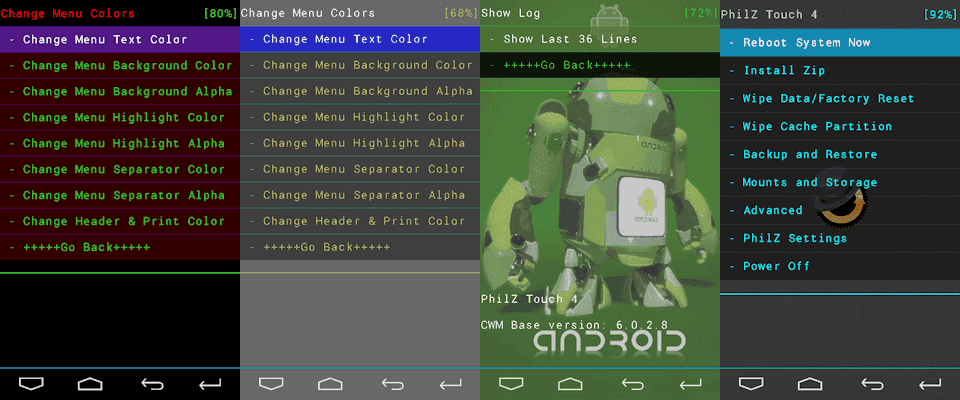Screen dimensions: 960x400
Task: Choose +++++Go Back+++++ in the gray-themed screen
Action: click(x=360, y=247)
